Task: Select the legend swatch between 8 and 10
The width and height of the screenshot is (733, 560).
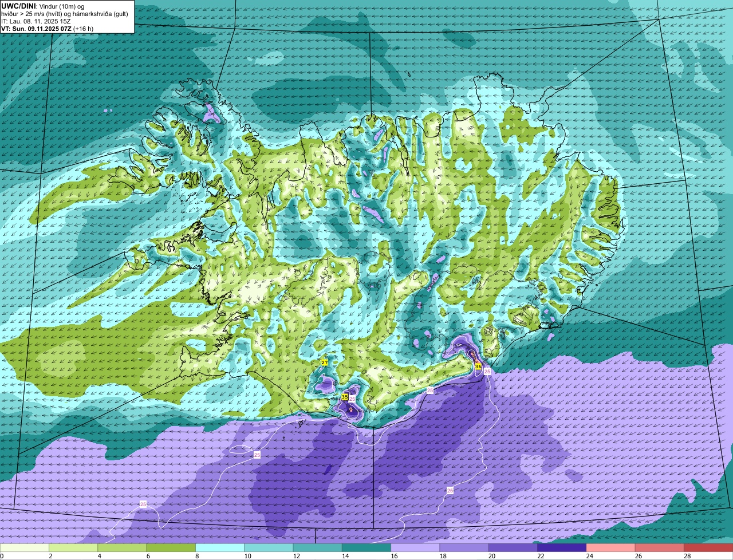Action: 220,548
